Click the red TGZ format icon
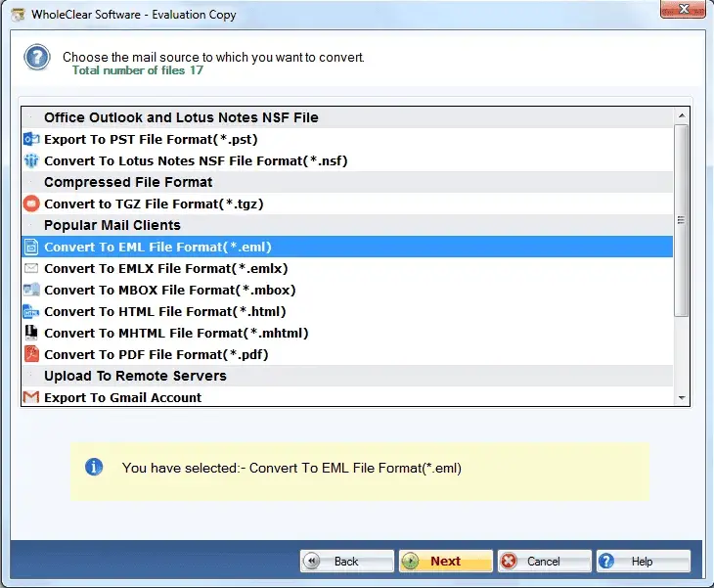This screenshot has height=588, width=714. [31, 204]
